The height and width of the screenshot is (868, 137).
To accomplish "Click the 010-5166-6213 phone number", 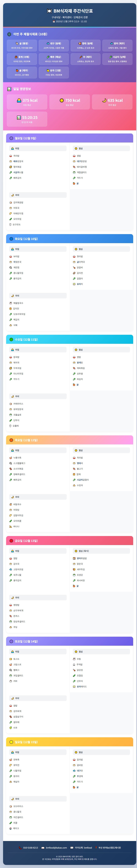I will pyautogui.click(x=31, y=848).
